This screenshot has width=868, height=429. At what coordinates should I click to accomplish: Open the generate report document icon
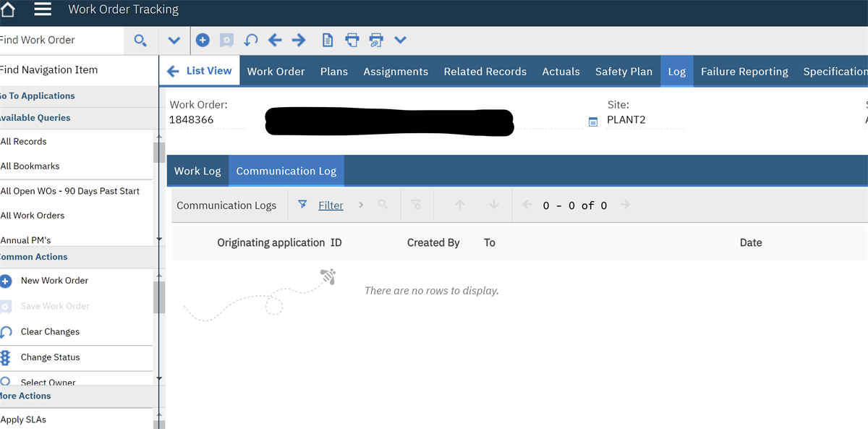[328, 40]
